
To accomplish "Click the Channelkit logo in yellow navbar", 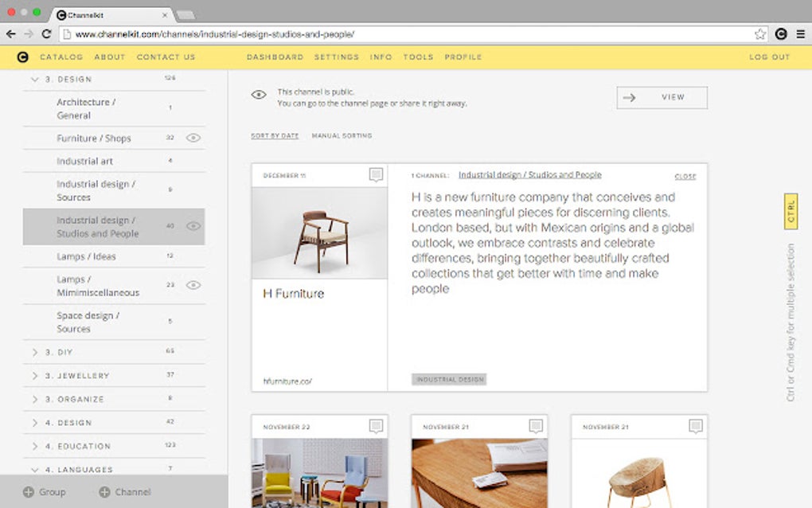I will (22, 57).
